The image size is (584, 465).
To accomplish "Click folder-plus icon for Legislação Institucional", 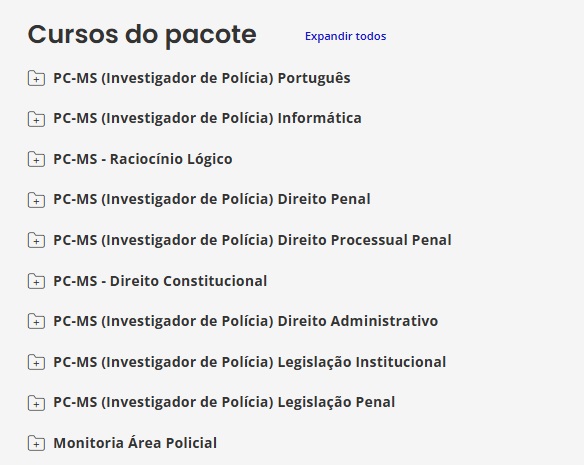I will pyautogui.click(x=36, y=362).
